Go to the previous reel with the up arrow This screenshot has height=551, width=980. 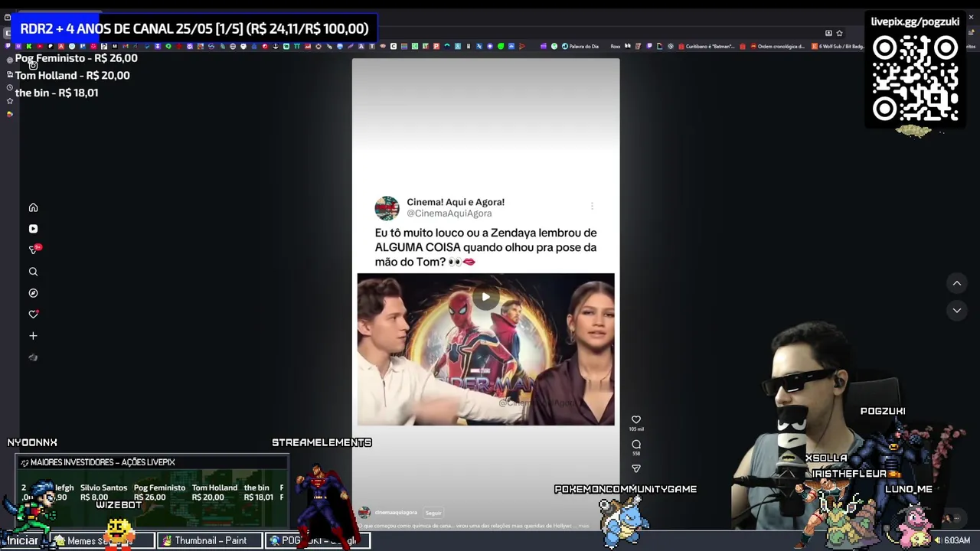click(x=956, y=283)
